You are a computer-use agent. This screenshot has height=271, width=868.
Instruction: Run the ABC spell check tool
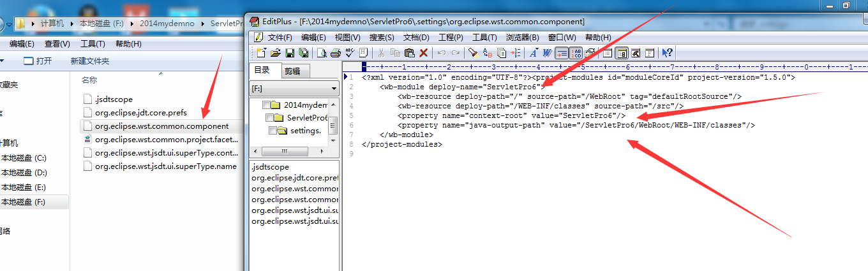click(x=350, y=52)
